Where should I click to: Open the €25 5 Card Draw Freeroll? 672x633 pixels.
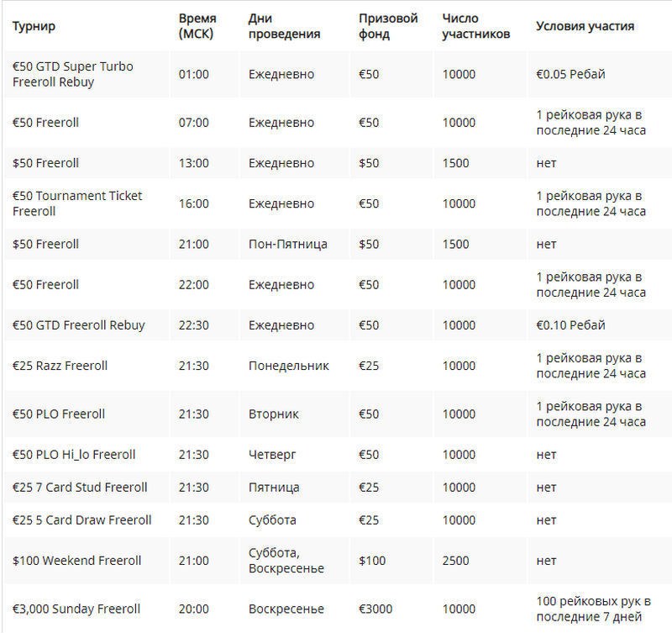81,520
